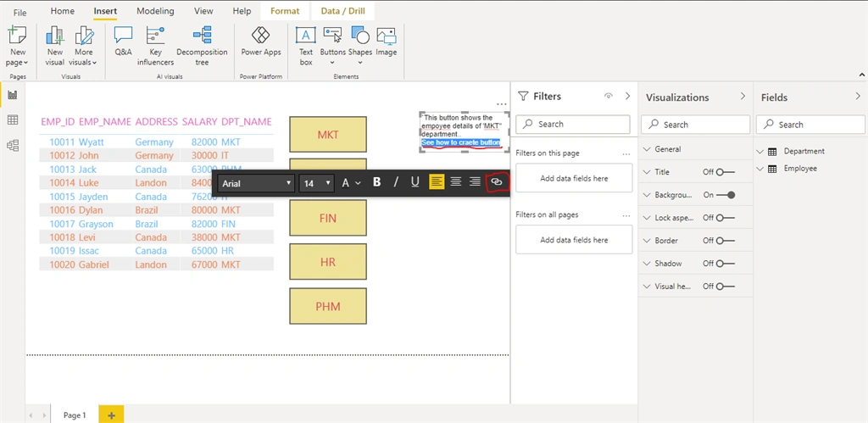868x423 pixels.
Task: Expand the Department table
Action: (x=759, y=151)
